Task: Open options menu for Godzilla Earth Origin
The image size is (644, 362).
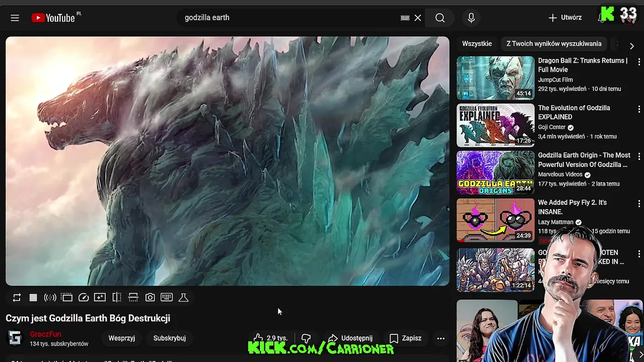Action: (639, 156)
